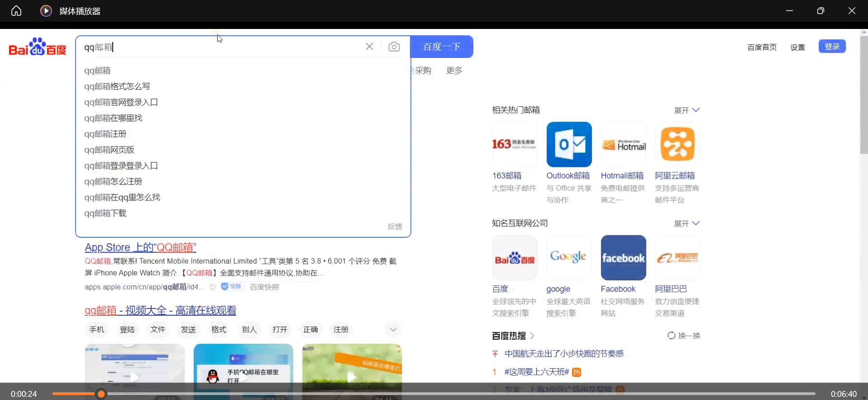Click 反馈 link in suggestions
Viewport: 868px width, 400px height.
pyautogui.click(x=395, y=226)
